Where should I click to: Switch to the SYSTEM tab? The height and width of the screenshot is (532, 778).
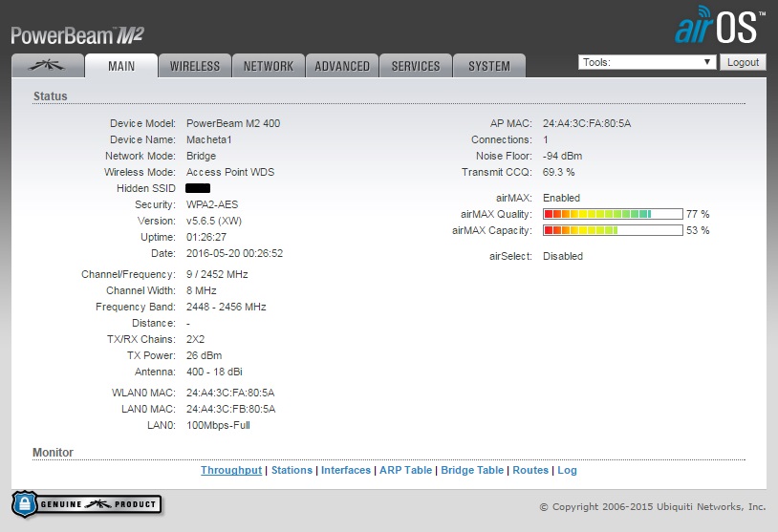pyautogui.click(x=488, y=66)
